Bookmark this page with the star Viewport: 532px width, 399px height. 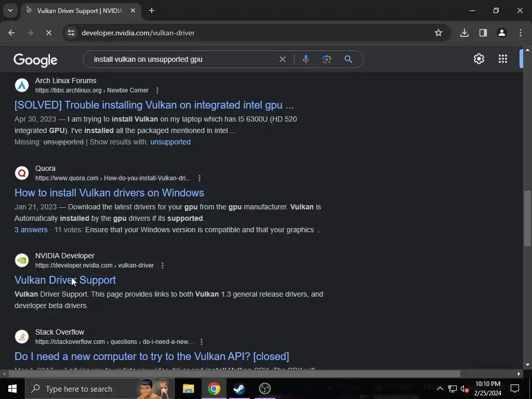[438, 33]
